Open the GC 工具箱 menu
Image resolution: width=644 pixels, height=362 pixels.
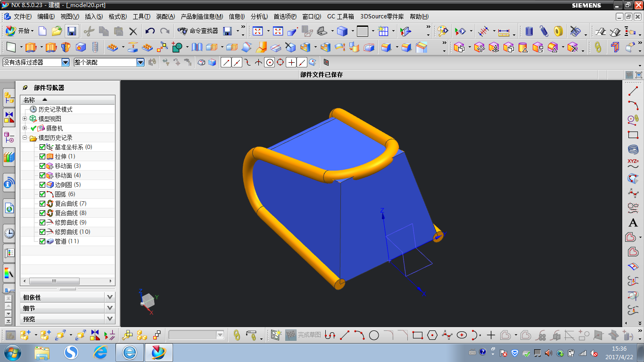pyautogui.click(x=340, y=16)
